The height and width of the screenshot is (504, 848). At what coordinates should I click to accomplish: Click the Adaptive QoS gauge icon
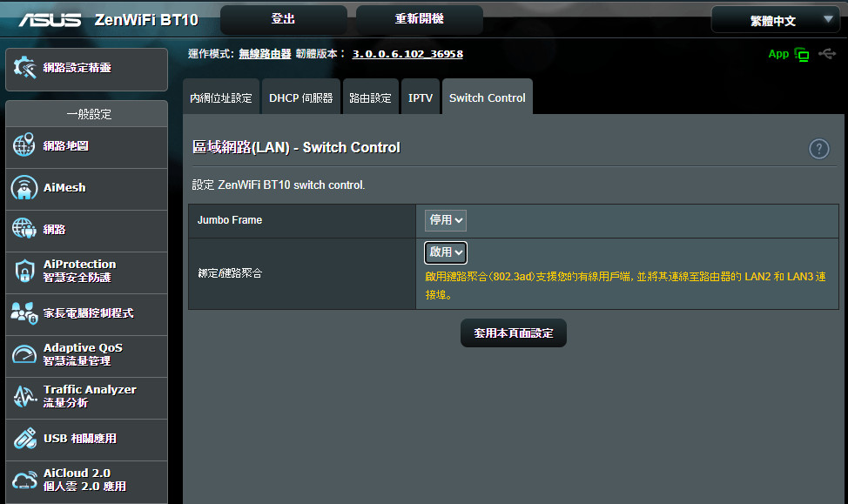click(24, 354)
